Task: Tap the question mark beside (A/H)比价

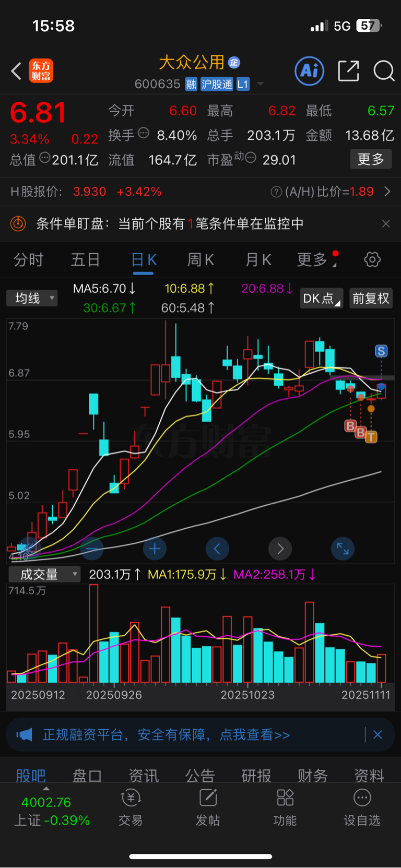Action: (x=276, y=192)
